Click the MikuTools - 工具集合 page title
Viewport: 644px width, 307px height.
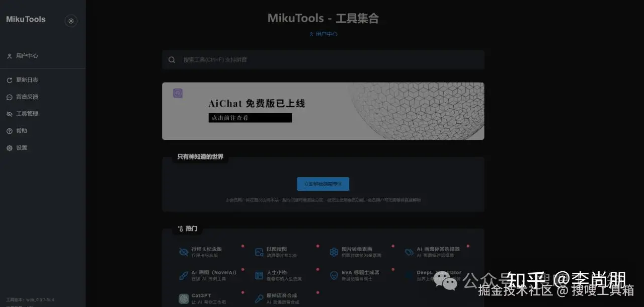[x=323, y=19]
